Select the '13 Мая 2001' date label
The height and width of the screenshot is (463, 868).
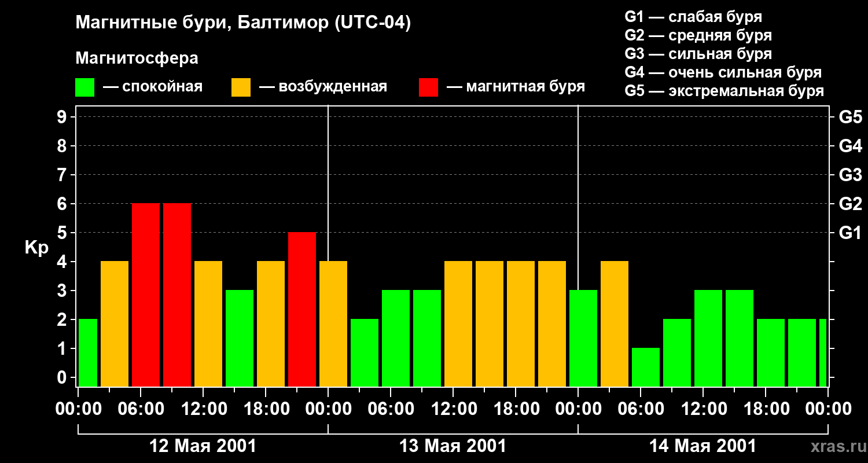pos(453,446)
